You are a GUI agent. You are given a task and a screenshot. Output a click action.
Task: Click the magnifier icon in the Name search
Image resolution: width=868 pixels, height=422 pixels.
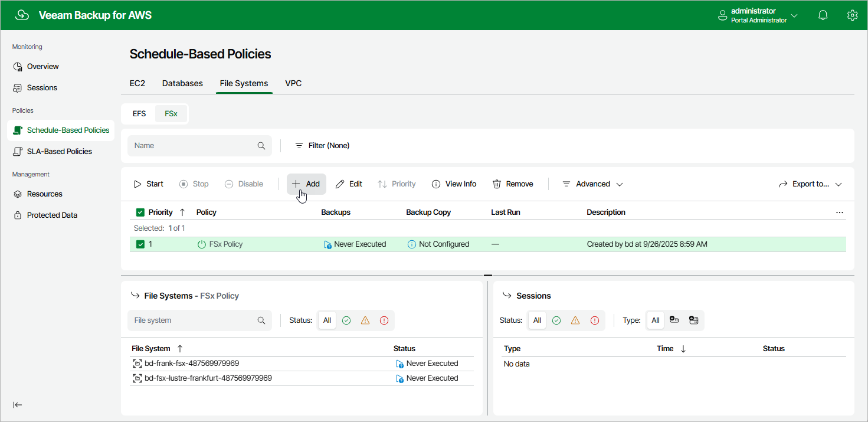pyautogui.click(x=261, y=146)
